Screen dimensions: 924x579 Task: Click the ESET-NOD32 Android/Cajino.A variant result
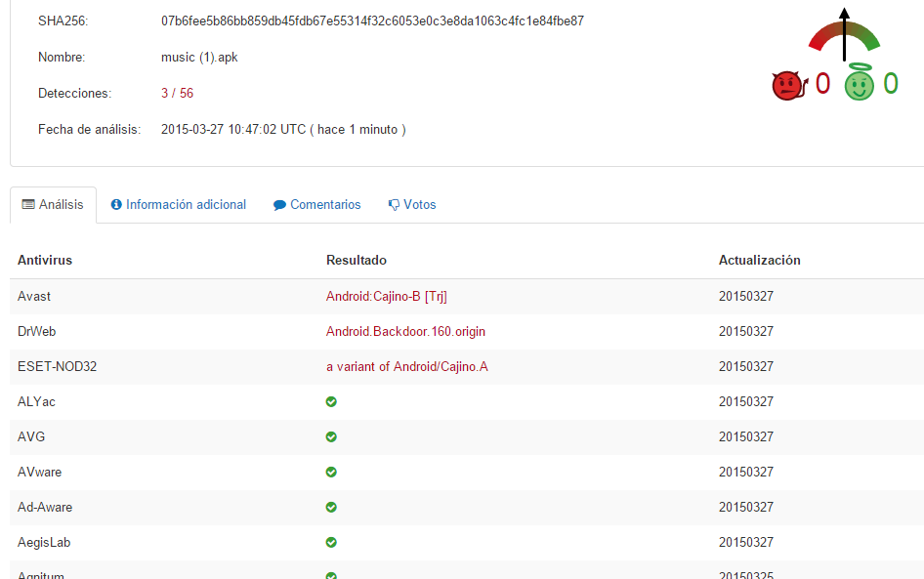(x=406, y=366)
